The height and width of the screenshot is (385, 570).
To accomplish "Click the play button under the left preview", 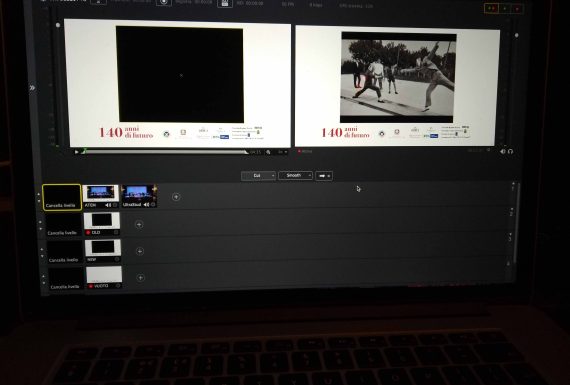I will pyautogui.click(x=77, y=152).
